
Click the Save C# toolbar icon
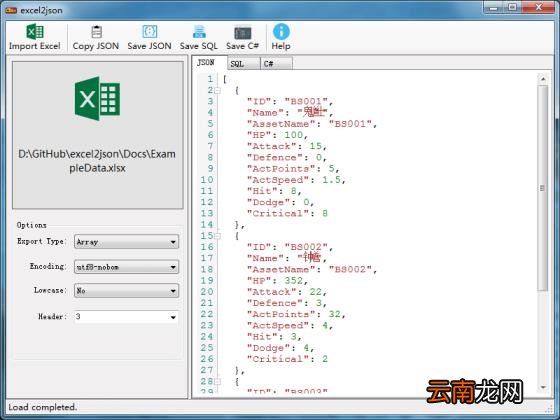click(x=242, y=32)
